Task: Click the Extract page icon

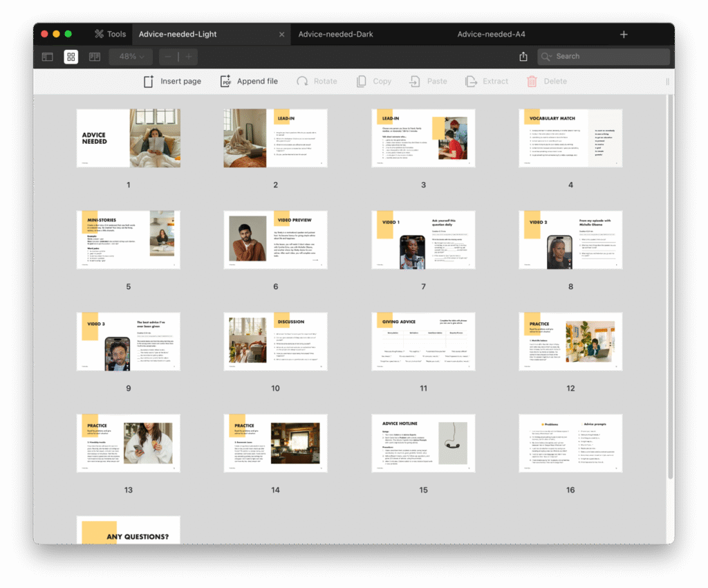Action: click(x=471, y=82)
